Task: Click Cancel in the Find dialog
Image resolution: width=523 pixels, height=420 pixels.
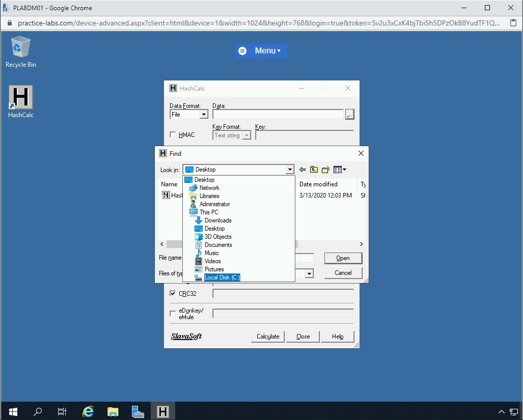Action: [343, 273]
